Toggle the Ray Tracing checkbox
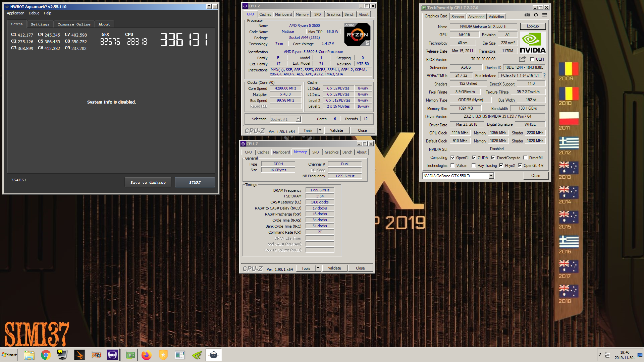 point(474,166)
